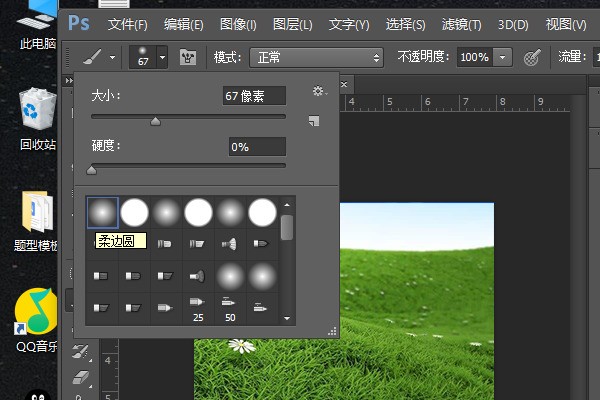Create new brush preset from current settings

pos(314,121)
